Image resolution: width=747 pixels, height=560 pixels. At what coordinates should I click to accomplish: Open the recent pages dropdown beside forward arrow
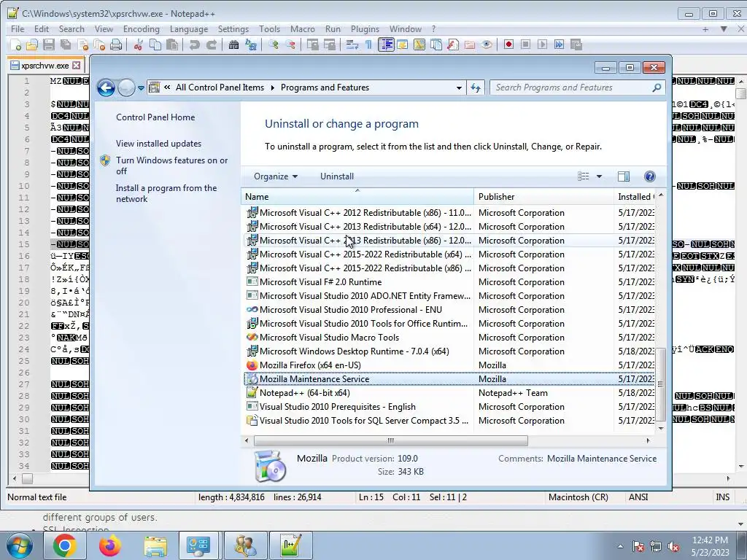click(x=141, y=88)
